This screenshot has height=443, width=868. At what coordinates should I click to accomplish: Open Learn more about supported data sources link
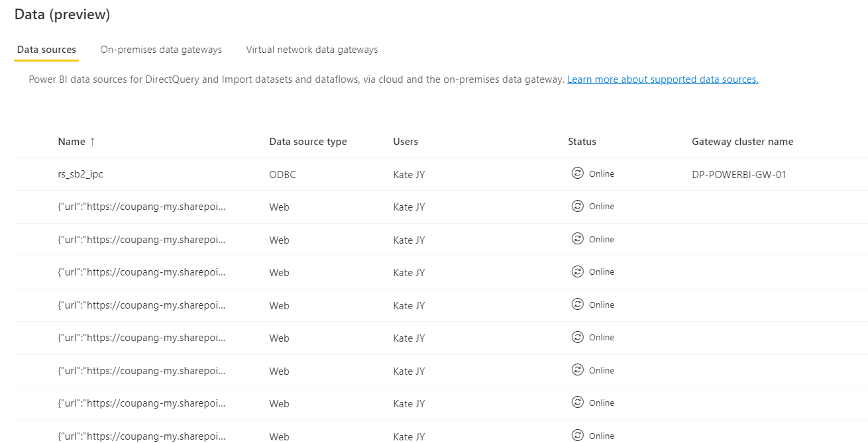[663, 79]
